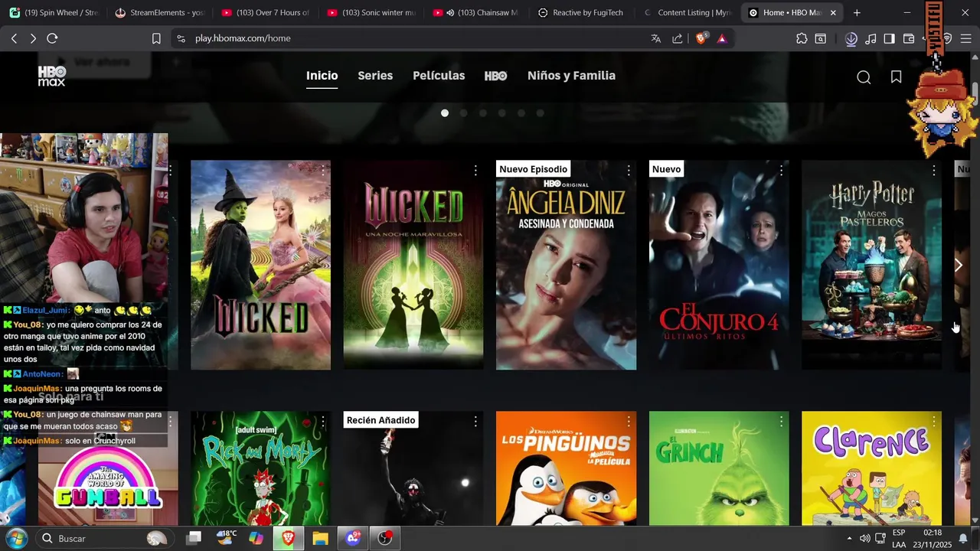
Task: Open options menu on El Grinch card
Action: [x=782, y=421]
